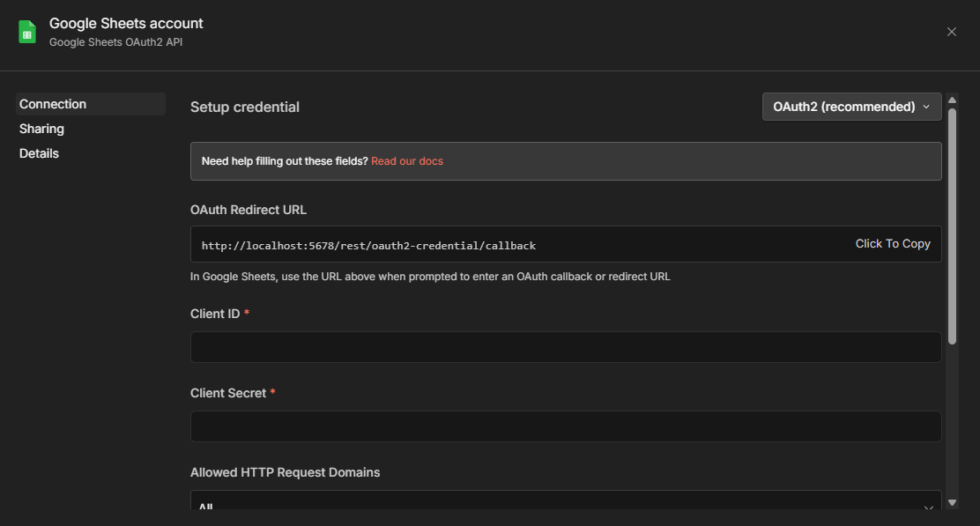Close the credential dialog with the X
The image size is (980, 526).
pyautogui.click(x=951, y=32)
